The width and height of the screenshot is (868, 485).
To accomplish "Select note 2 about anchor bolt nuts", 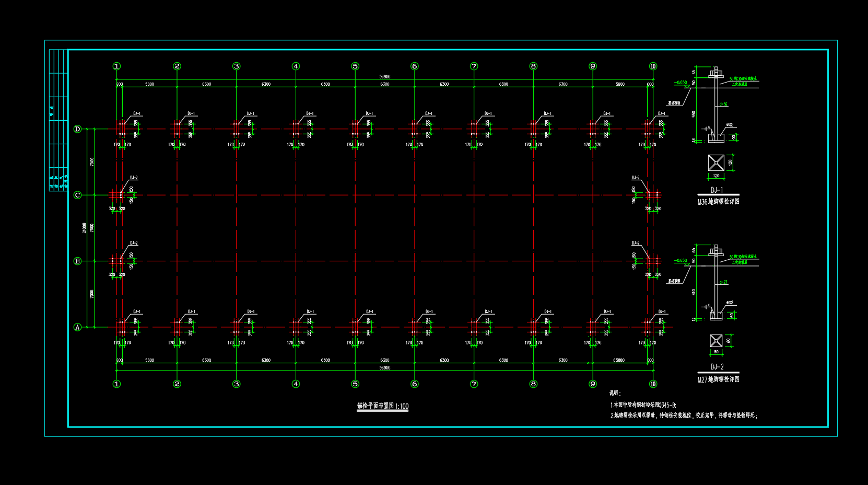I will [684, 415].
